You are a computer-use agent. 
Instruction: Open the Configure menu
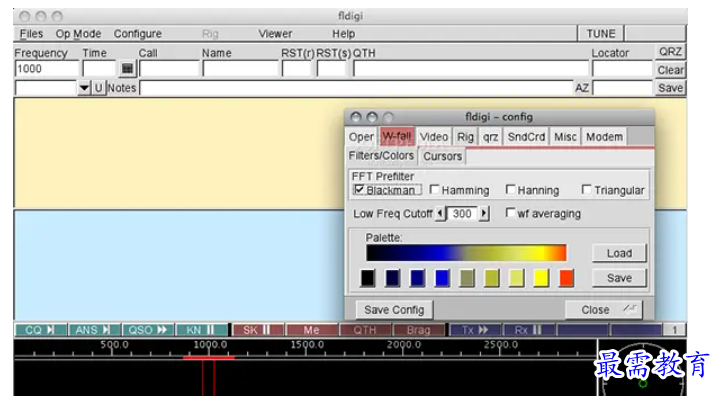(137, 34)
